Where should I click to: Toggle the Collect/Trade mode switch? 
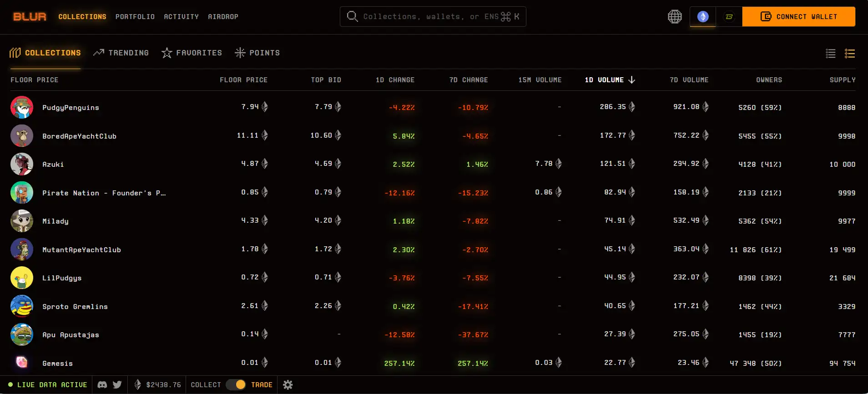pyautogui.click(x=236, y=385)
